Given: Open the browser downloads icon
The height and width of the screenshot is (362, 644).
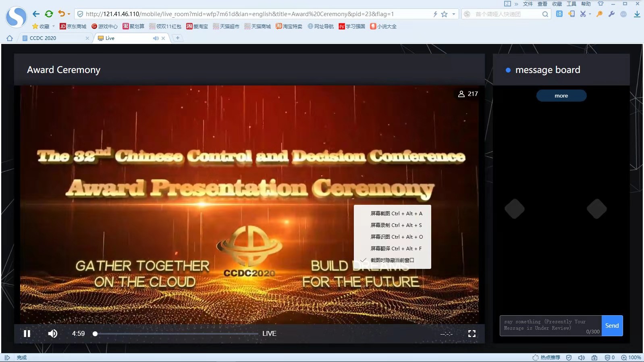Looking at the screenshot, I should pyautogui.click(x=637, y=14).
